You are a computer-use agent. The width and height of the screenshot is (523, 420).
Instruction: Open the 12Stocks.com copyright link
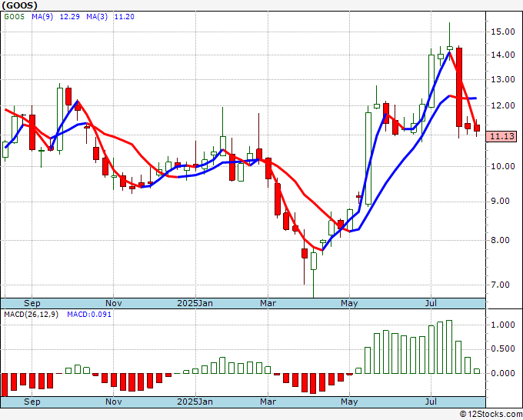click(491, 415)
